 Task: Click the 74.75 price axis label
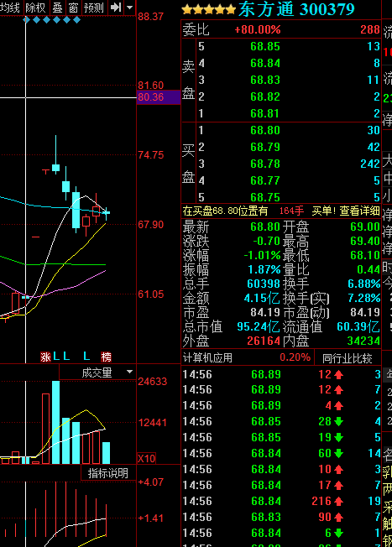[x=151, y=155]
